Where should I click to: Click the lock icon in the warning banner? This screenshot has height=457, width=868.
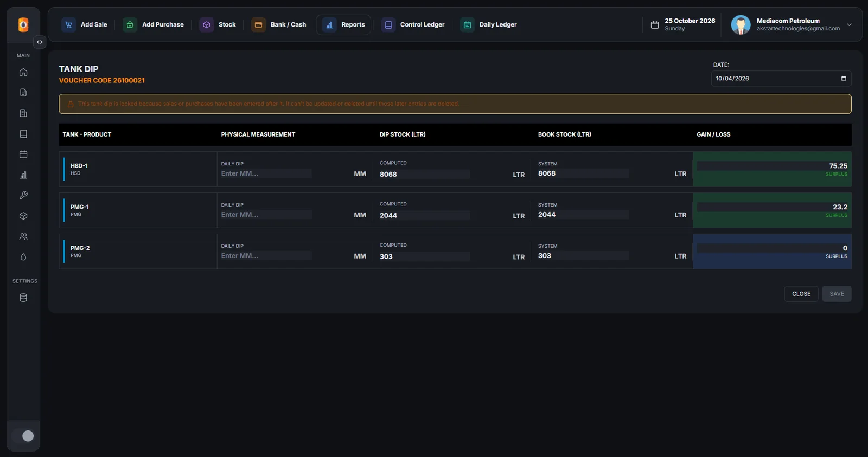[71, 104]
